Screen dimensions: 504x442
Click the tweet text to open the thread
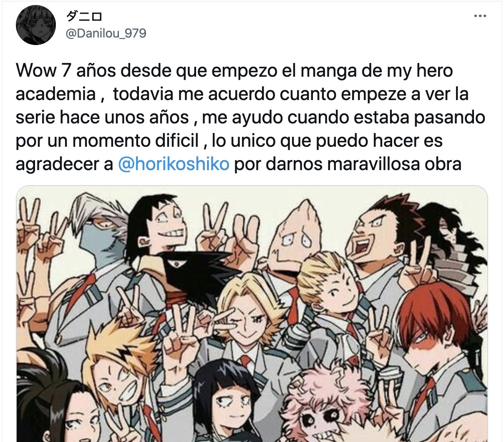tap(250, 117)
